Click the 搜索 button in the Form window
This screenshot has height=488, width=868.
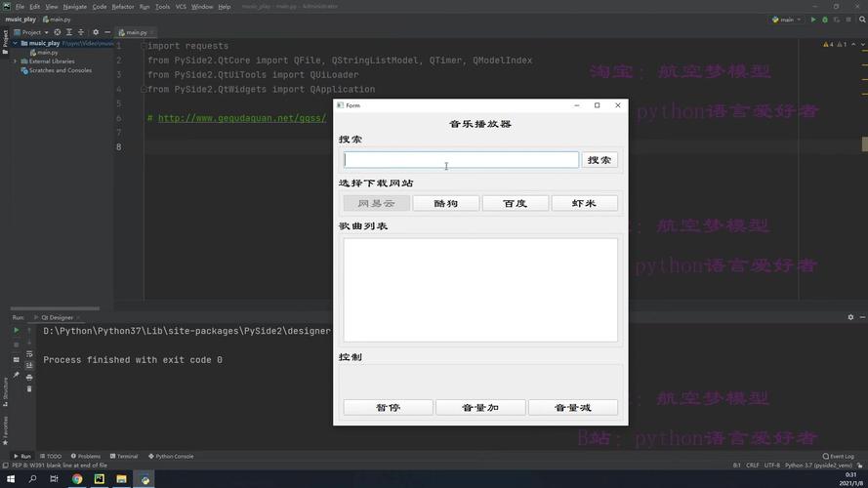(599, 160)
